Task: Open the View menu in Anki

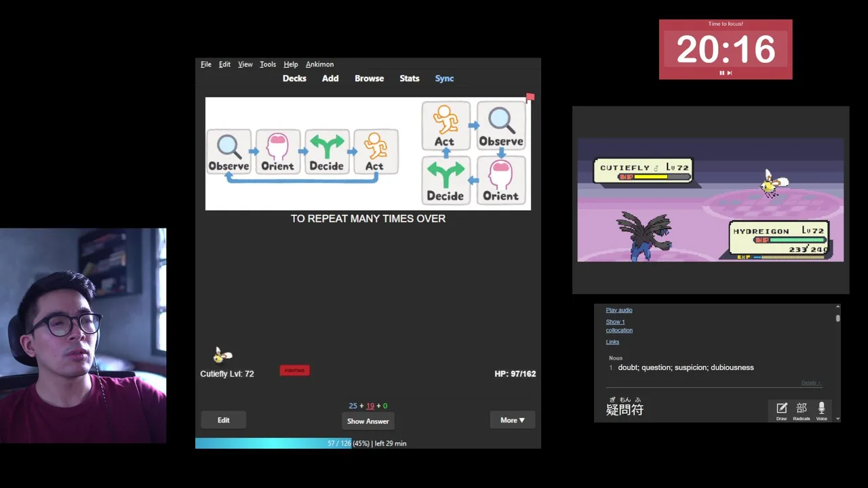Action: coord(245,64)
